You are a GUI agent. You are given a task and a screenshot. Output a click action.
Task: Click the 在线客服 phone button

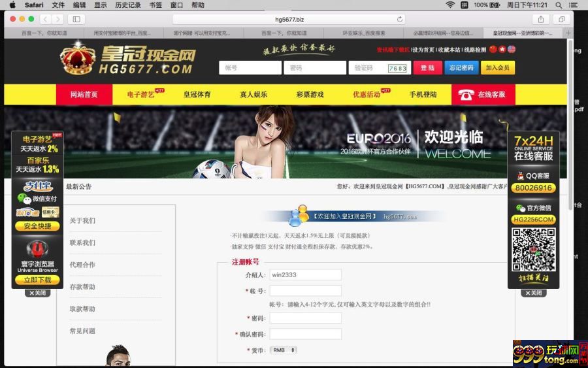[483, 95]
